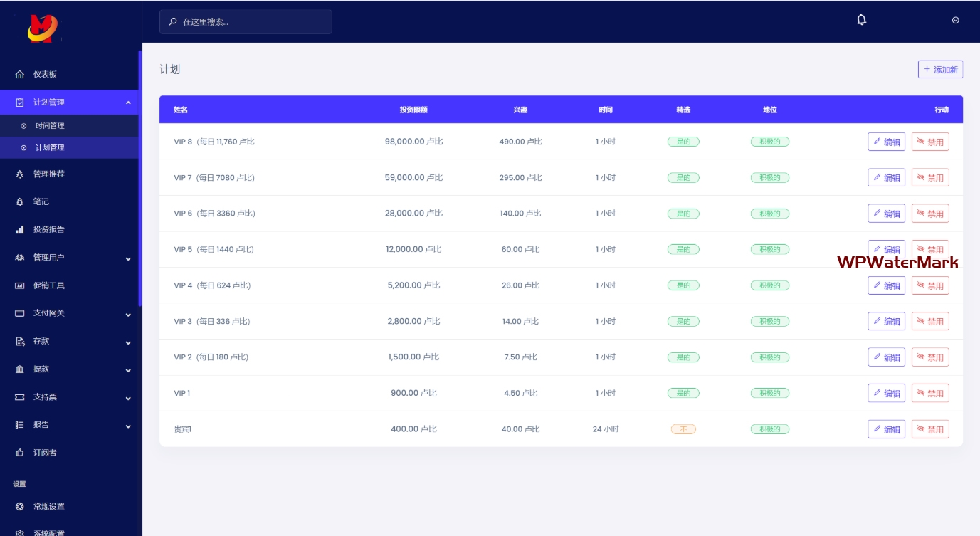This screenshot has height=536, width=980.
Task: Click the 笔记 sidebar icon
Action: 20,202
